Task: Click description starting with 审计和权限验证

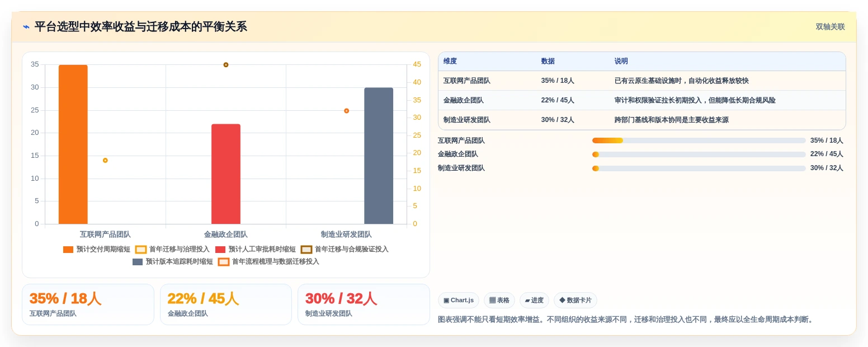Action: pyautogui.click(x=695, y=100)
